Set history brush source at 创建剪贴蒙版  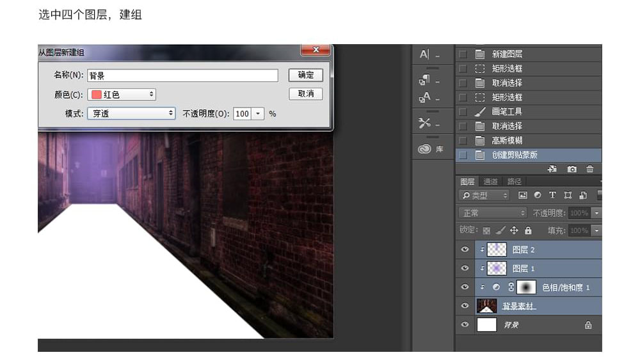[x=463, y=155]
